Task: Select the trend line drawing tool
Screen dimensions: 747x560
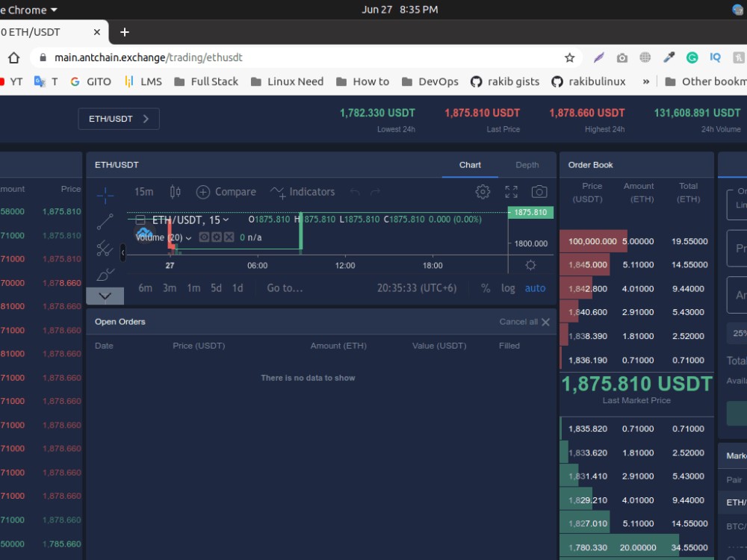Action: 105,220
